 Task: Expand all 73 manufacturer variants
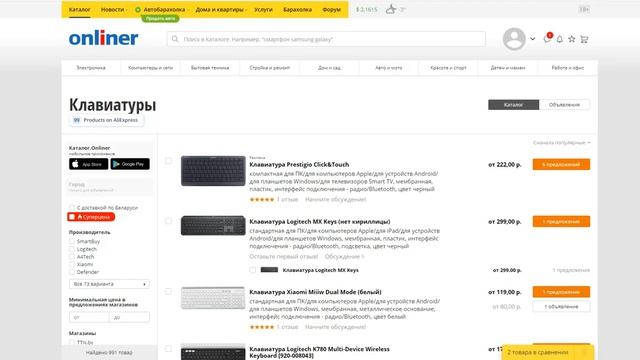(x=109, y=284)
